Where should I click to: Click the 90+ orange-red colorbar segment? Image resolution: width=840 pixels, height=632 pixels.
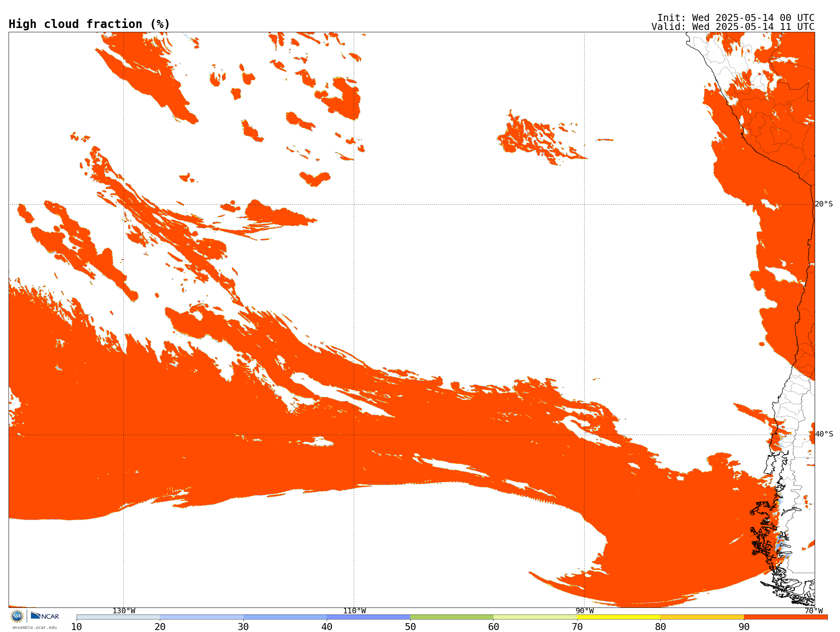[786, 617]
